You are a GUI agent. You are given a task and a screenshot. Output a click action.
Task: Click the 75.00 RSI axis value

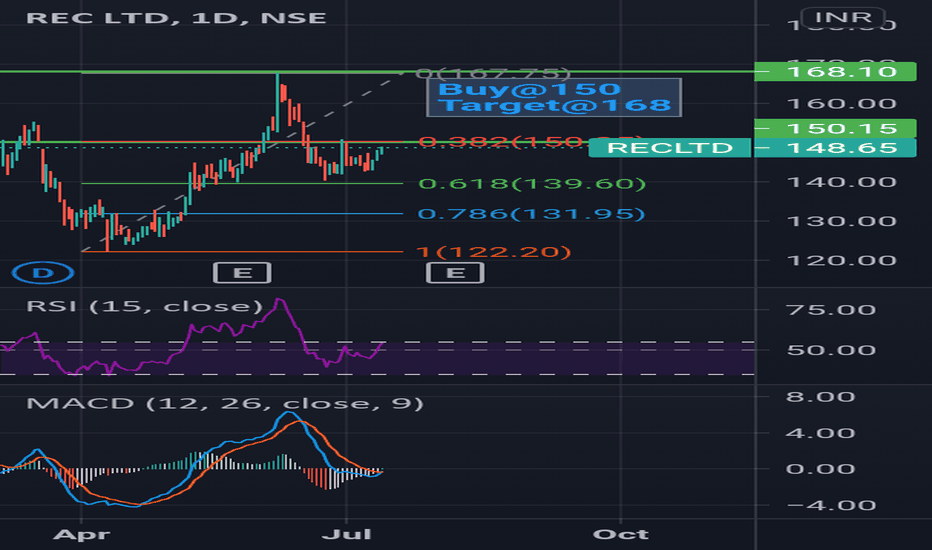830,310
